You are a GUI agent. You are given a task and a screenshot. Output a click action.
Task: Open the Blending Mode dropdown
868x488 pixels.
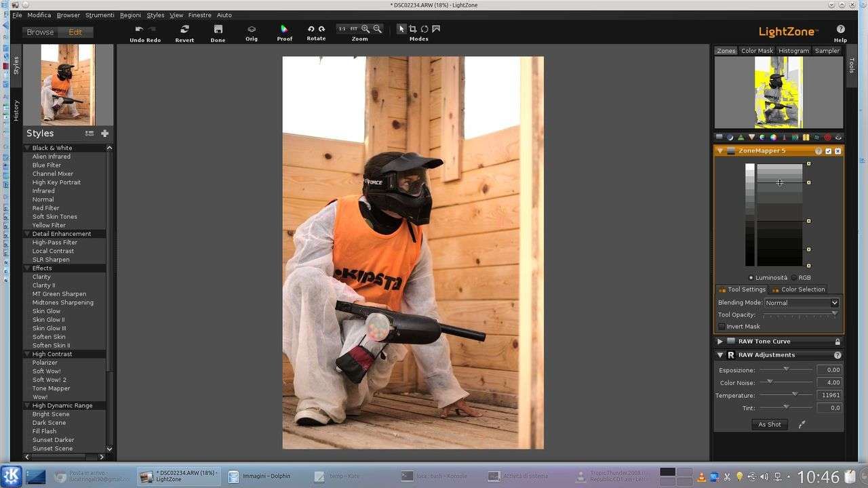tap(802, 303)
